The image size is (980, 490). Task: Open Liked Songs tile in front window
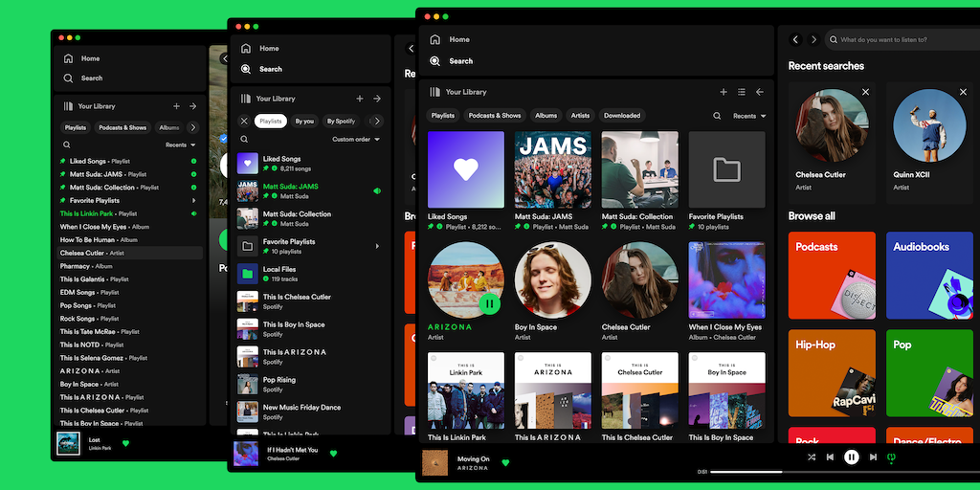coord(466,181)
